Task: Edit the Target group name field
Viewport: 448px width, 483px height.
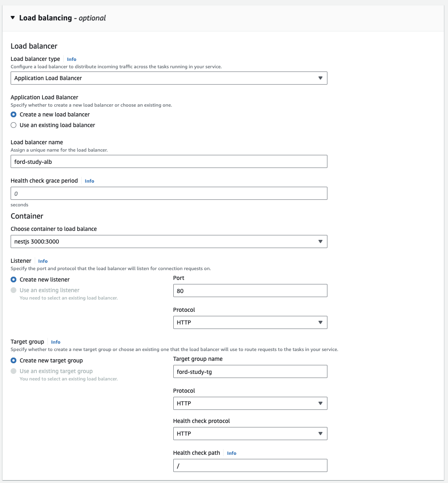Action: tap(250, 371)
